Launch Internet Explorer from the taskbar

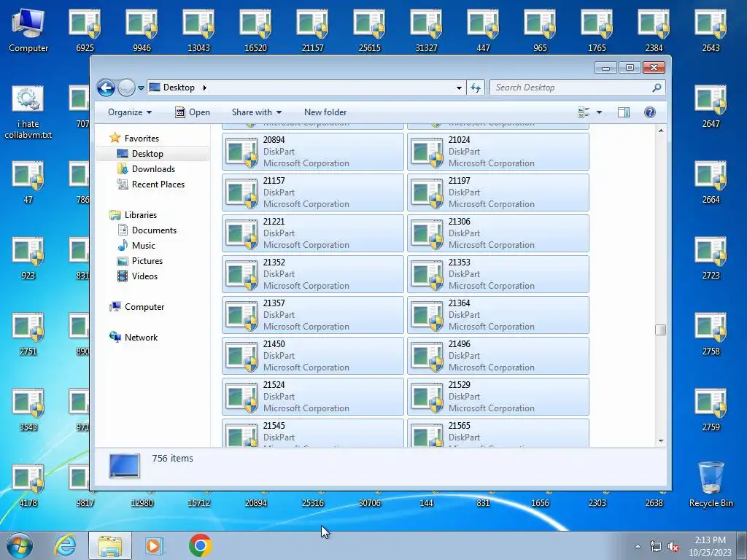pos(65,545)
